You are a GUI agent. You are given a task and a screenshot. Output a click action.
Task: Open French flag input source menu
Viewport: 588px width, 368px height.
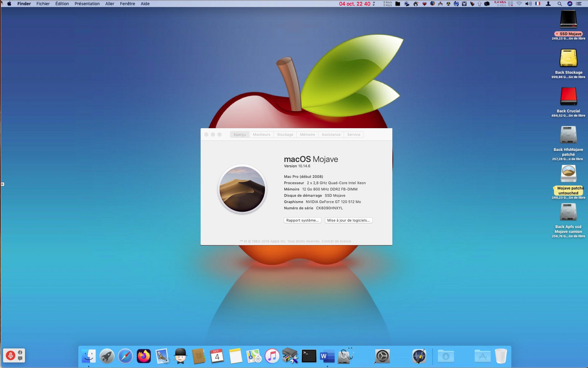538,4
